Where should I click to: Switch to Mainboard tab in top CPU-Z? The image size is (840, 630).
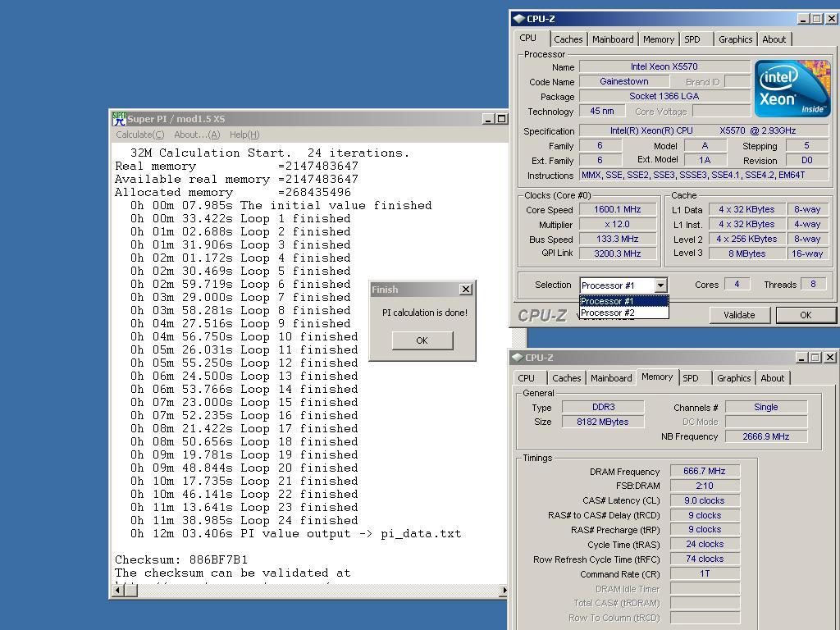(x=613, y=39)
